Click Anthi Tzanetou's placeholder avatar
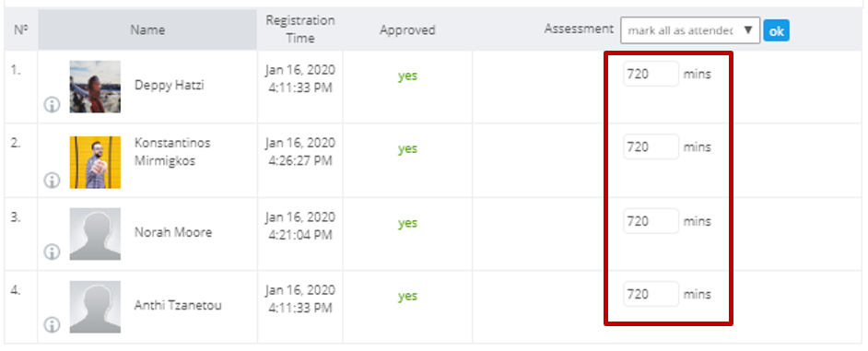This screenshot has width=868, height=351. point(95,308)
